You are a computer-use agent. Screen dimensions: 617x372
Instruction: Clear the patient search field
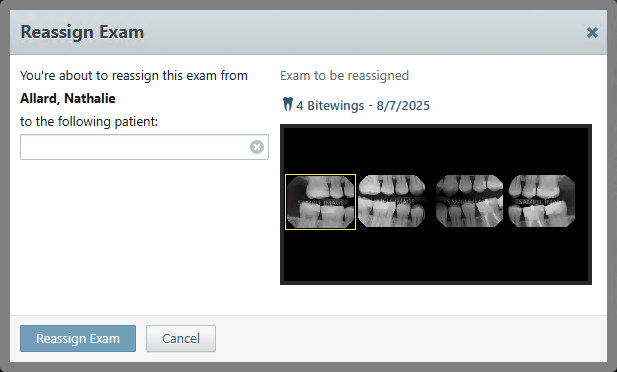tap(257, 147)
